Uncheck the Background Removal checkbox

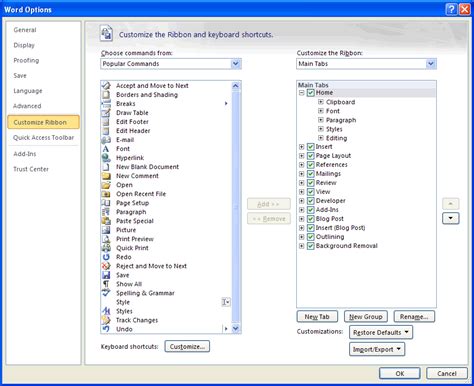pos(311,246)
